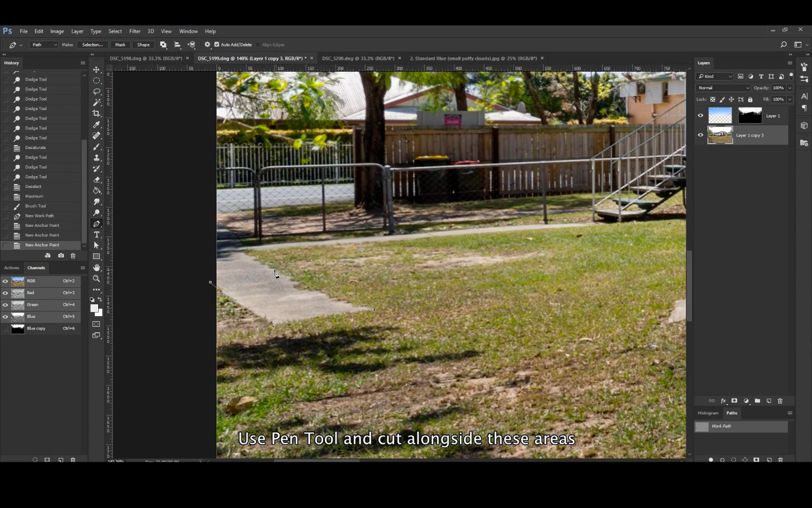Select the Magic Wand tool

[96, 103]
